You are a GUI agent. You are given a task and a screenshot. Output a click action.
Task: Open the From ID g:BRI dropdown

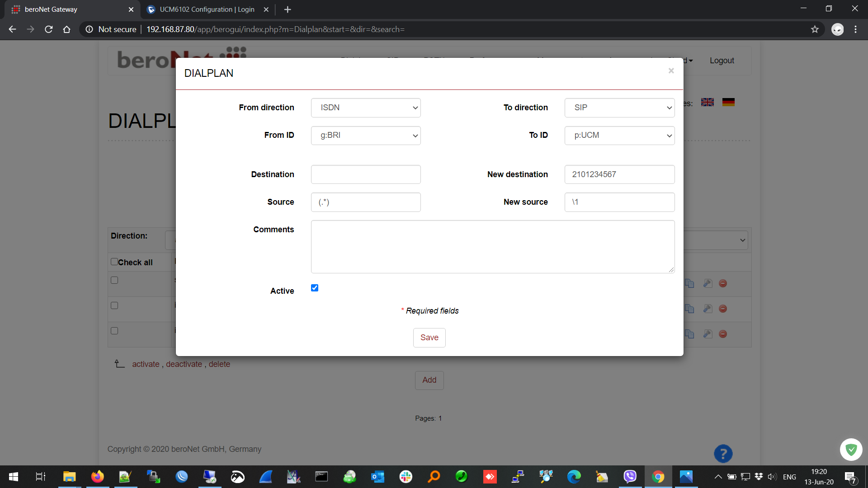tap(366, 136)
